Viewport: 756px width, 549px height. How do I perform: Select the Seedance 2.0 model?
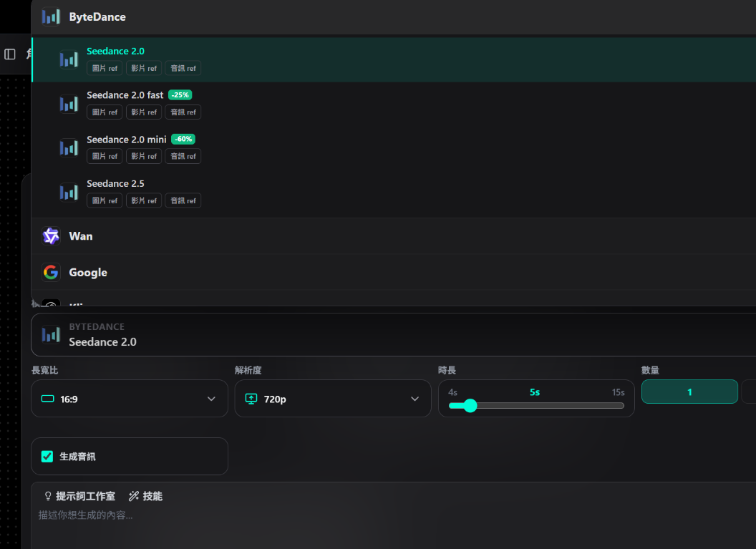(394, 60)
